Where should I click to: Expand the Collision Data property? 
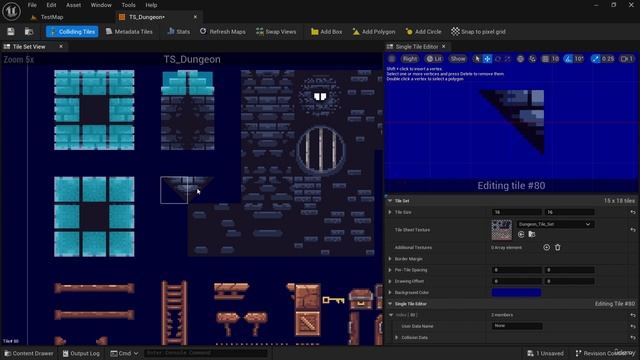click(396, 338)
